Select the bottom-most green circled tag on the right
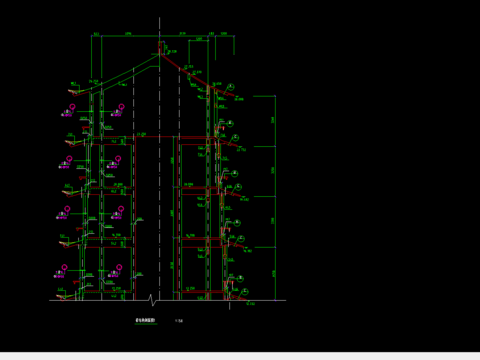Screen dimensions: 480x360 pos(245,292)
